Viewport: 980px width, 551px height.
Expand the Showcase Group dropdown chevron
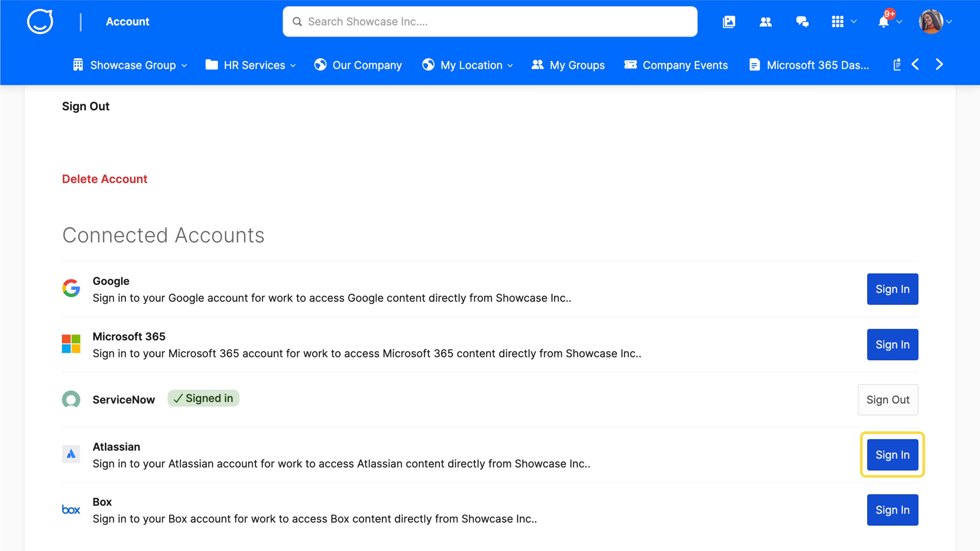point(184,65)
